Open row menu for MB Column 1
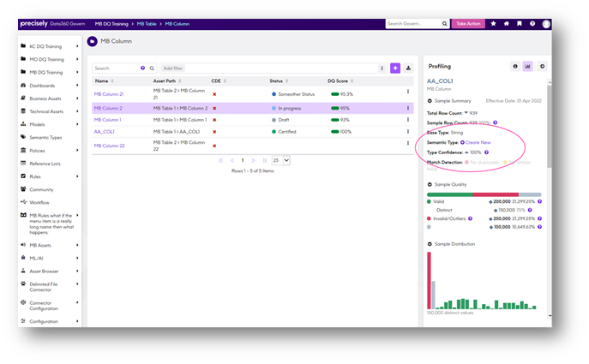The image size is (589, 364). (x=408, y=120)
